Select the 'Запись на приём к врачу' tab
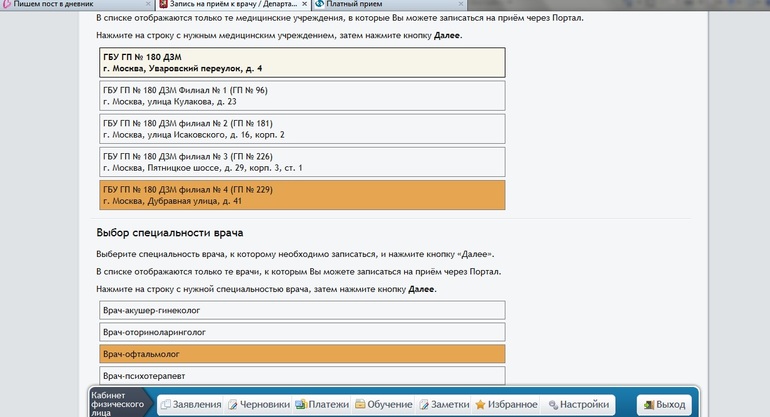The height and width of the screenshot is (417, 770). point(233,4)
